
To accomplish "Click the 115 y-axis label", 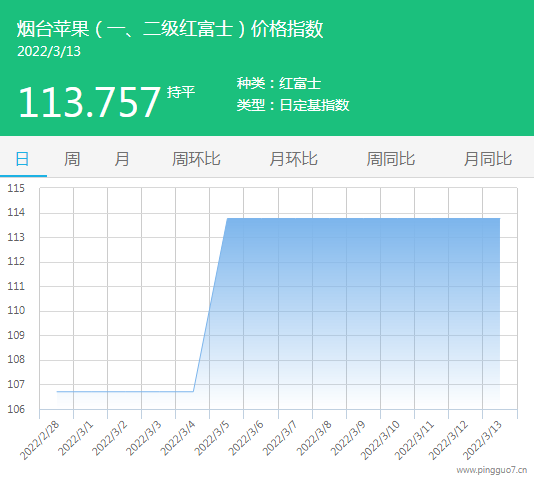I will point(16,188).
